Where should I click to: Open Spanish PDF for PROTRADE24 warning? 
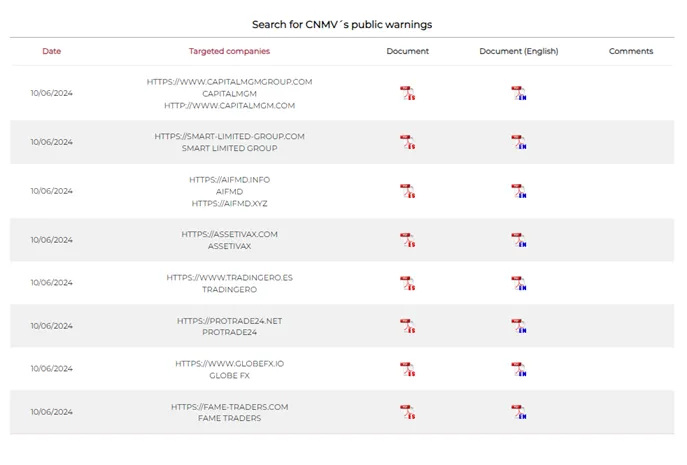[x=407, y=326]
